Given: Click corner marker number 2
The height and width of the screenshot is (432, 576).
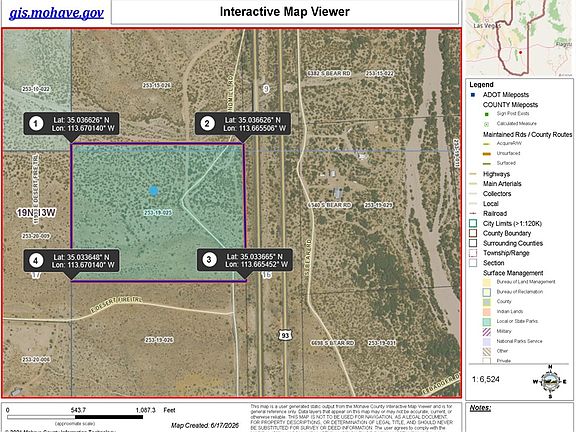Looking at the screenshot, I should 207,123.
